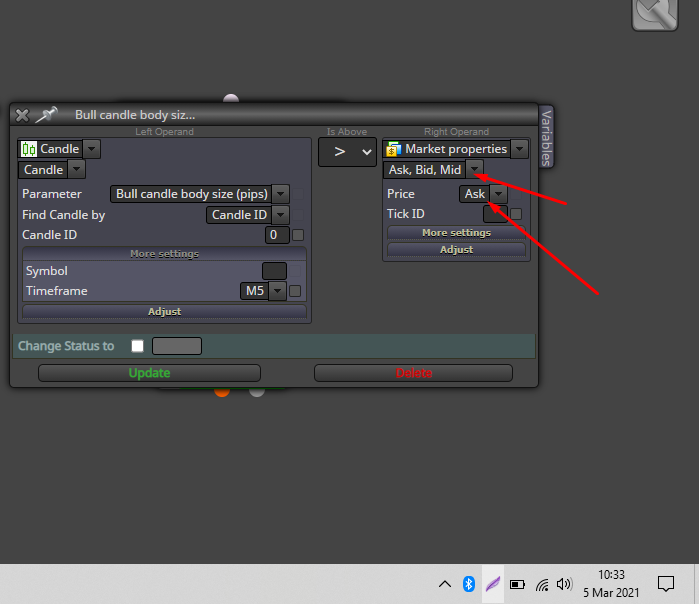Open the wrench tool icon at top right
699x604 pixels.
[x=654, y=13]
